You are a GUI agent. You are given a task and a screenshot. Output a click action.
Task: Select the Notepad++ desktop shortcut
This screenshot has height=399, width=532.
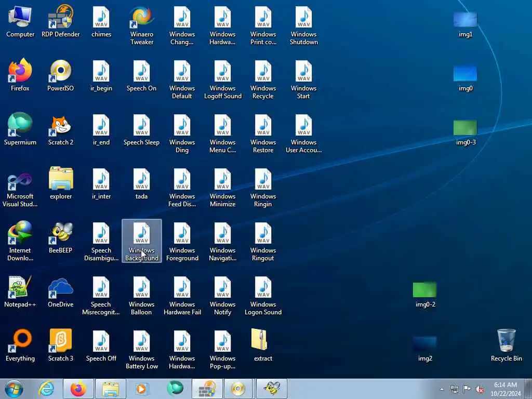pos(20,292)
